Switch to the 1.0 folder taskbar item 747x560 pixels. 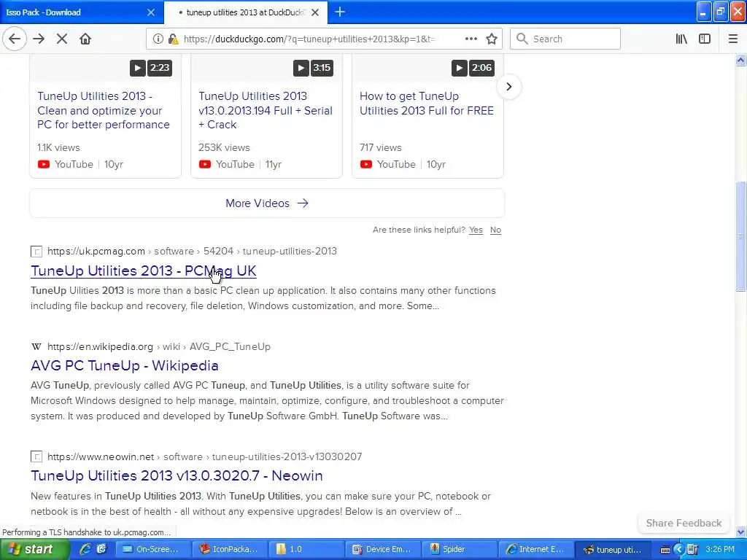tap(306, 549)
